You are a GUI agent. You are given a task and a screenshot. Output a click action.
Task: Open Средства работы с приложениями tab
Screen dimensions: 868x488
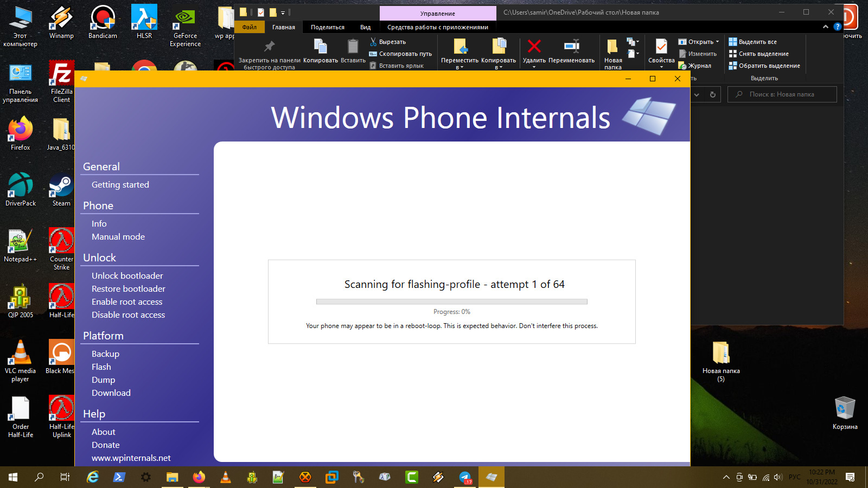point(438,27)
